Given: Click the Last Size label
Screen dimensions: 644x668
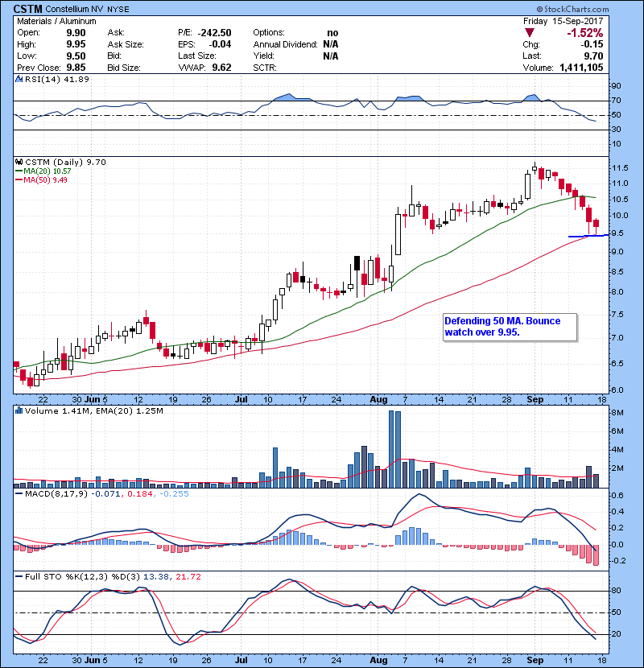Looking at the screenshot, I should pyautogui.click(x=197, y=56).
